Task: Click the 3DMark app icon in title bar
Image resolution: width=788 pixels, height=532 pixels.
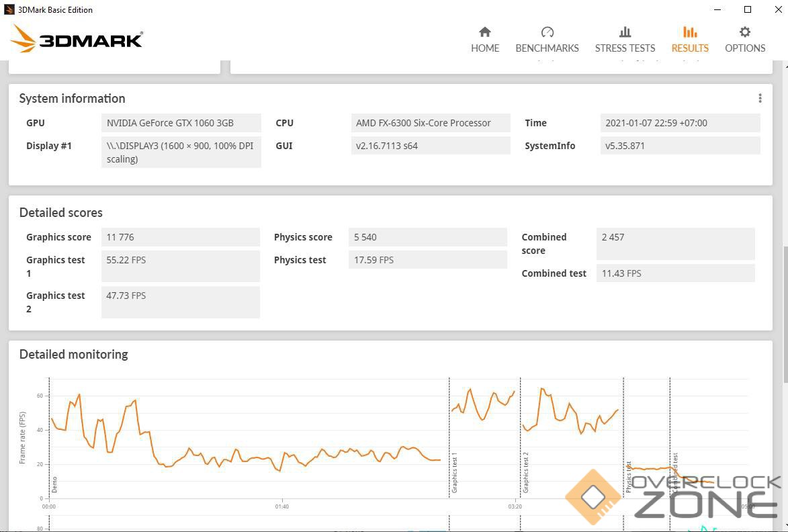Action: point(9,9)
